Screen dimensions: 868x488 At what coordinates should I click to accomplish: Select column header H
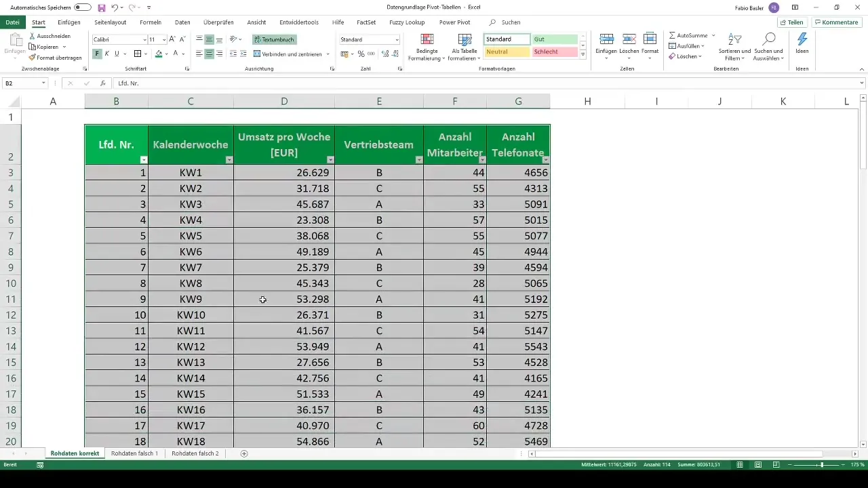coord(587,102)
